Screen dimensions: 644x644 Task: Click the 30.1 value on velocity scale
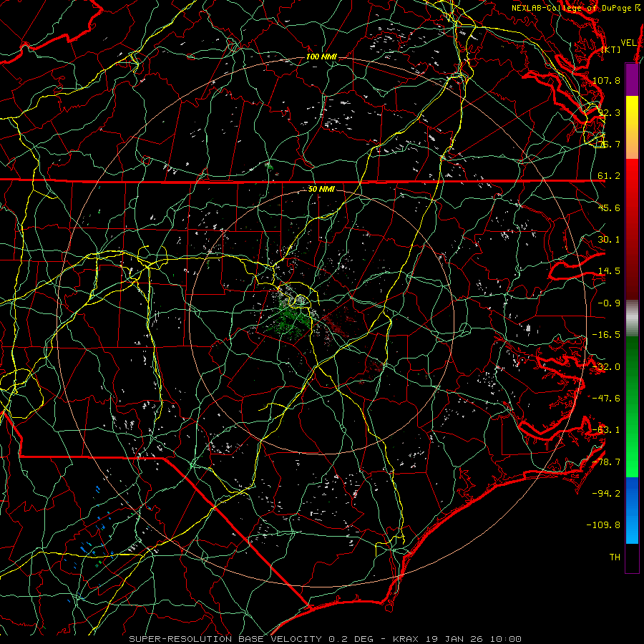point(609,240)
